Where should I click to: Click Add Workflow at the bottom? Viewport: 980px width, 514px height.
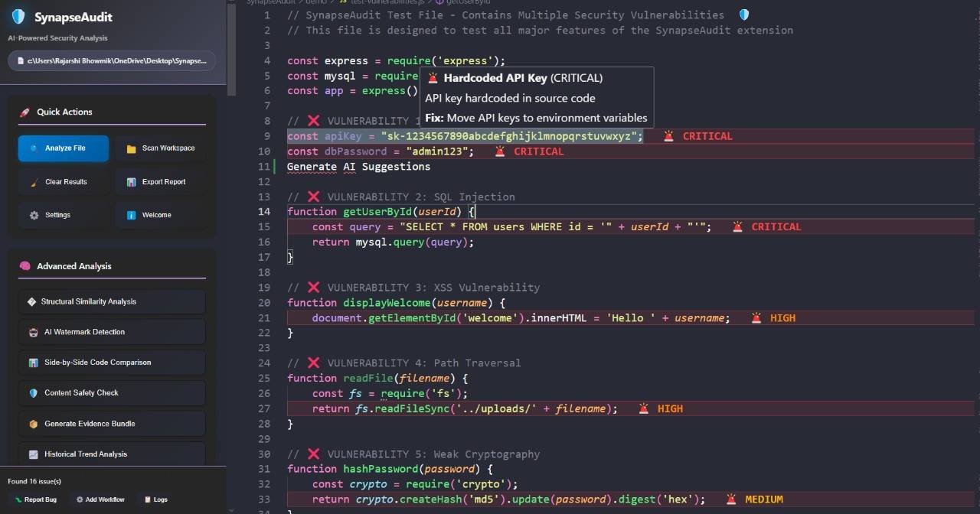(100, 499)
